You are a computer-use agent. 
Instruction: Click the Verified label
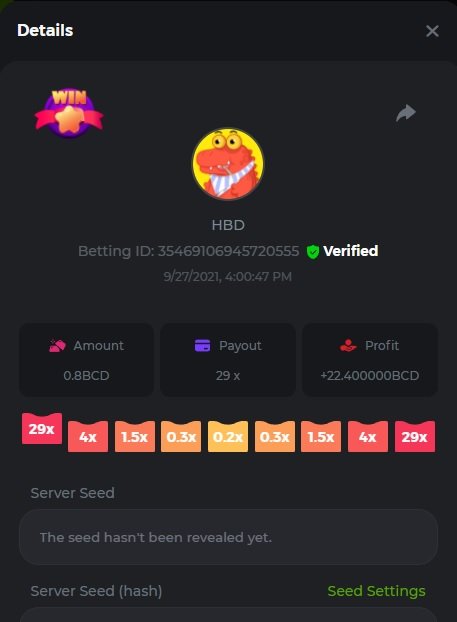coord(350,251)
